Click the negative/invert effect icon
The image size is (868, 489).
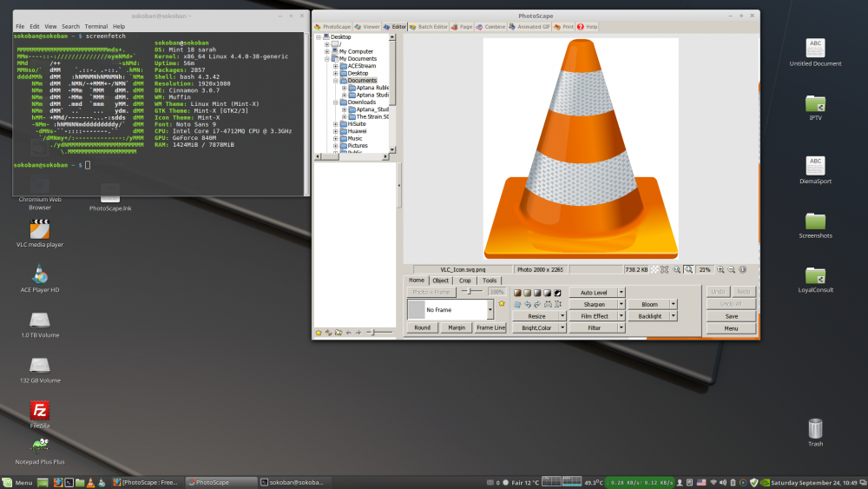[557, 293]
